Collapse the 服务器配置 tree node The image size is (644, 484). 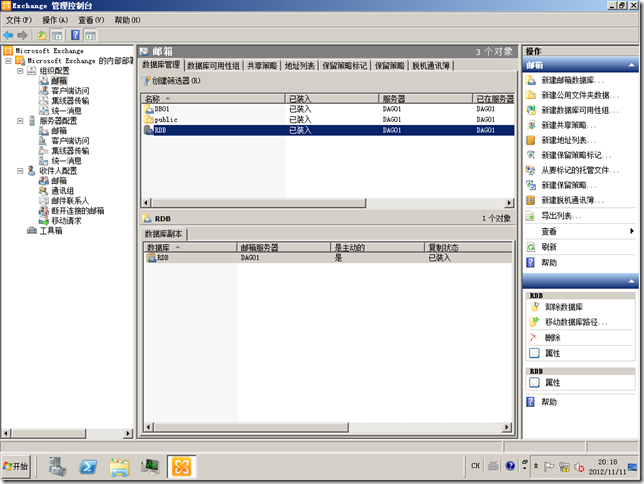tap(20, 121)
